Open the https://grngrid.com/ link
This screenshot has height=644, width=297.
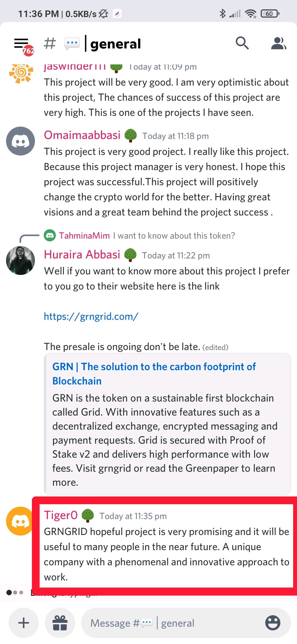pos(91,316)
